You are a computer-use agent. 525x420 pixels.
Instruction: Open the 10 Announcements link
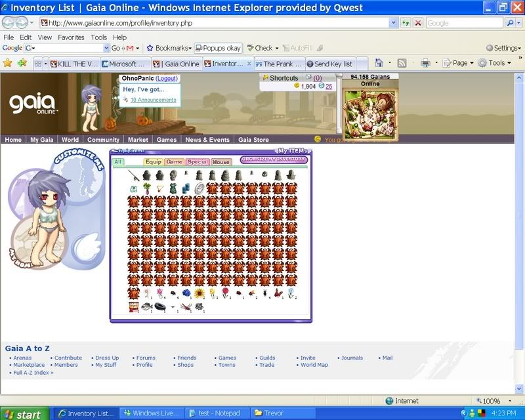coord(153,100)
